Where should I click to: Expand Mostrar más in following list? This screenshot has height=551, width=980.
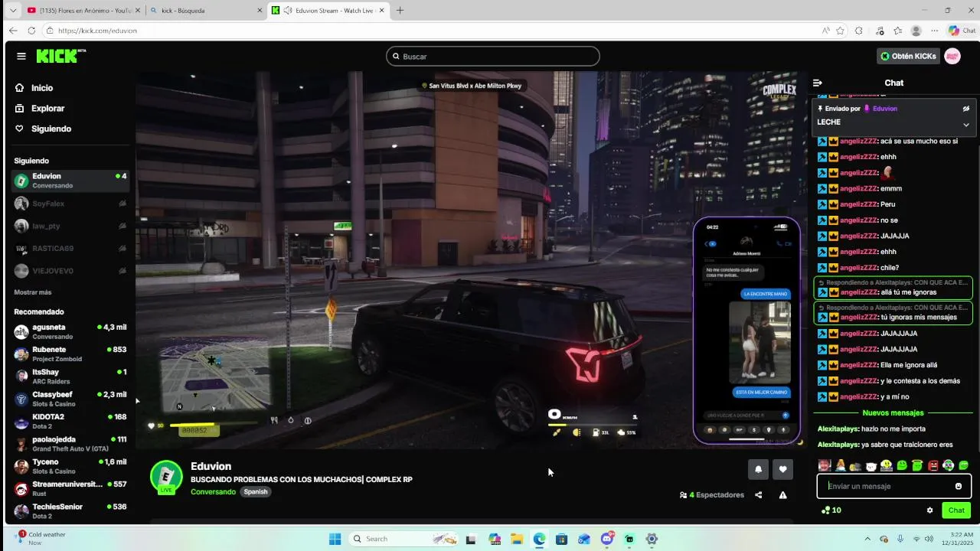[33, 292]
